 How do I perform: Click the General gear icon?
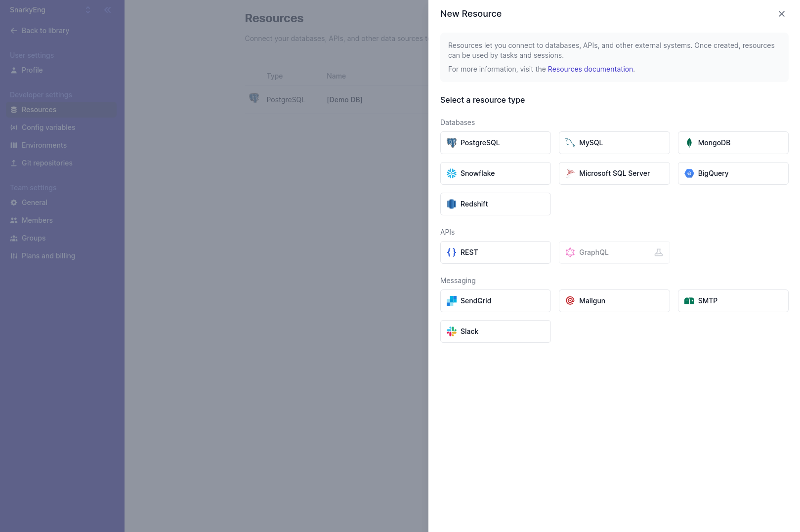click(x=14, y=203)
